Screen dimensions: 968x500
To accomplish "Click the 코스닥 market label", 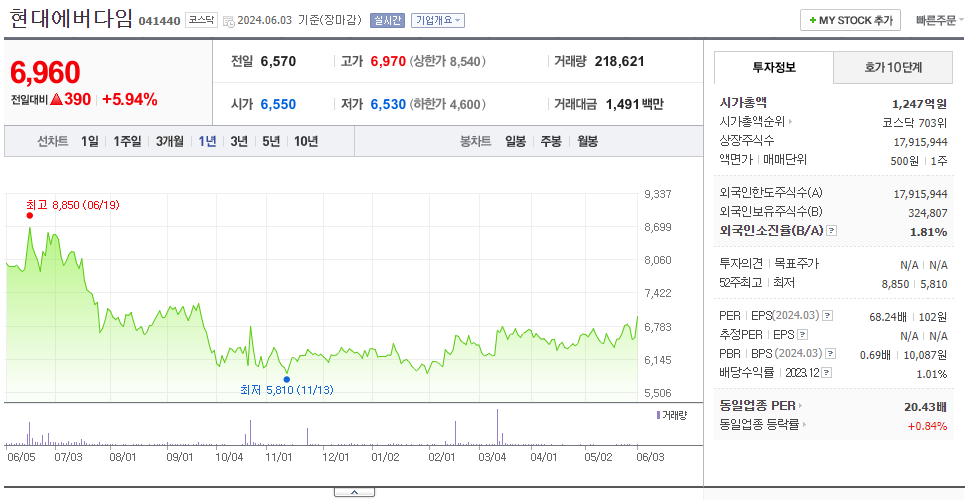I will [x=201, y=20].
